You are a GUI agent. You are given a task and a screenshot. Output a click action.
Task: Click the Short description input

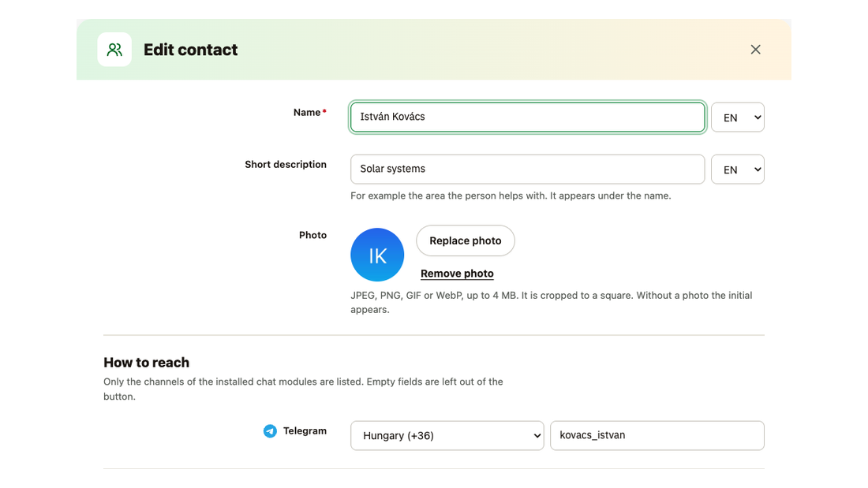[x=528, y=169]
